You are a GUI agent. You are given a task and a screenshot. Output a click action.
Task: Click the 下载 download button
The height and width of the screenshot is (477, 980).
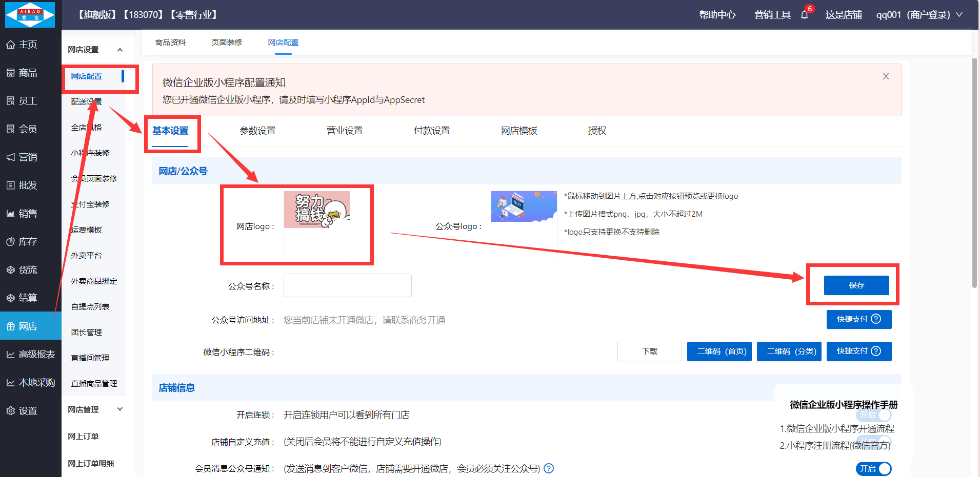click(x=649, y=351)
